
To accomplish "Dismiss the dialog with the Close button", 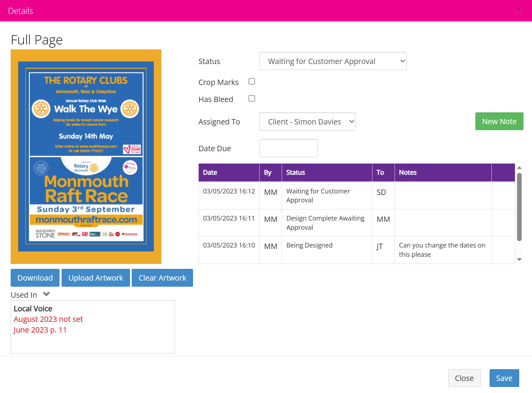I will click(464, 378).
